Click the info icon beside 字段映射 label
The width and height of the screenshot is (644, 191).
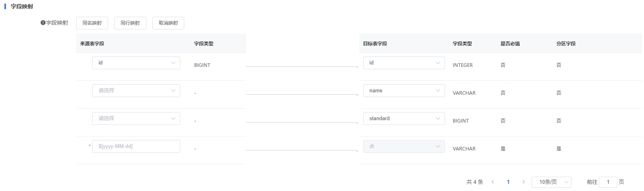43,23
